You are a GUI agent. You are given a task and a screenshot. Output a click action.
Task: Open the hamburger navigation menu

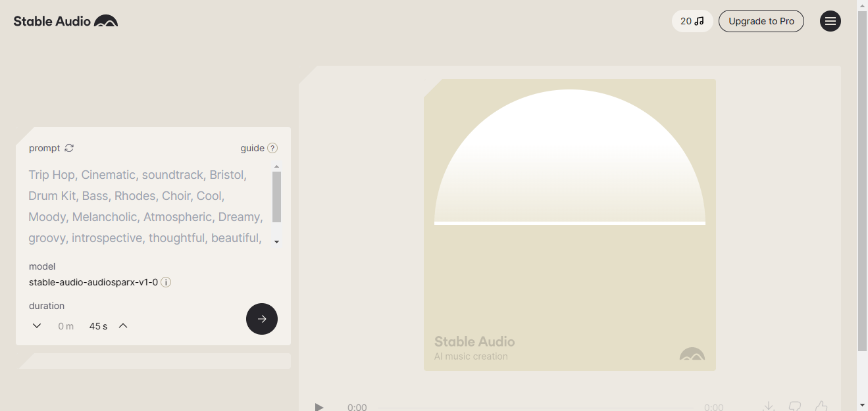coord(830,20)
